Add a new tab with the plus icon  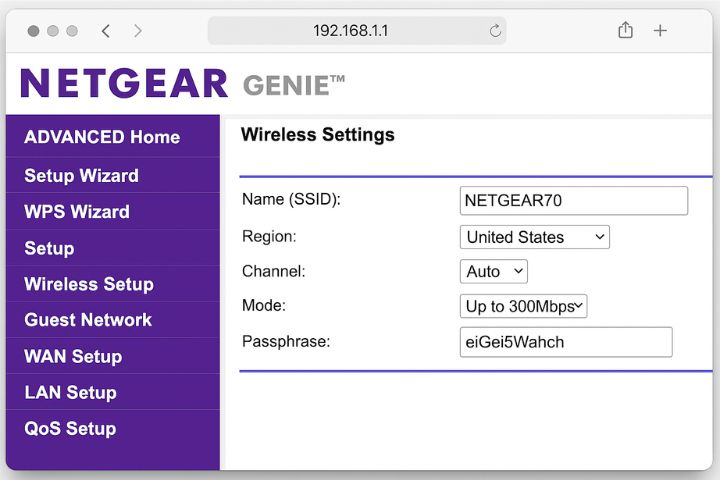coord(660,31)
